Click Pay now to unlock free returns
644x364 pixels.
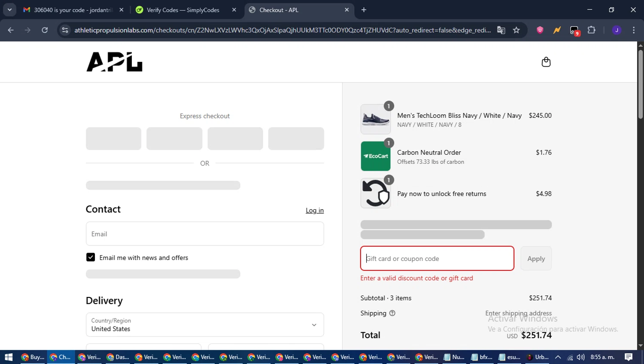[442, 194]
